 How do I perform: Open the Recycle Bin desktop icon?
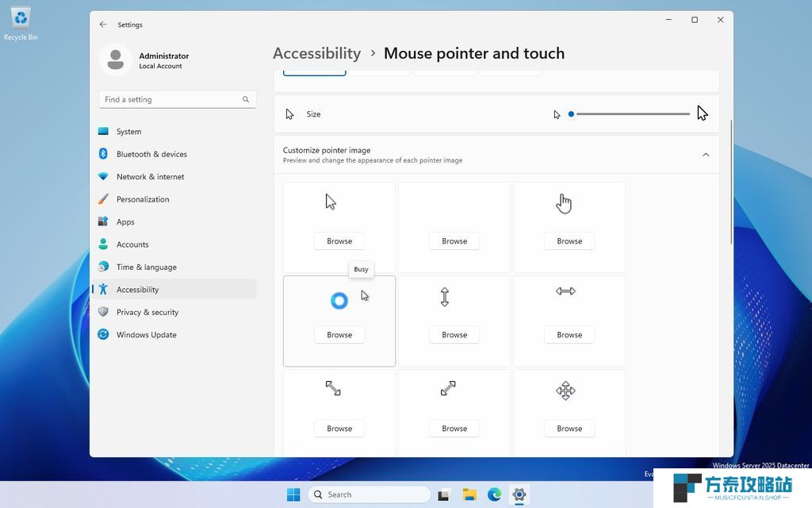pyautogui.click(x=21, y=23)
